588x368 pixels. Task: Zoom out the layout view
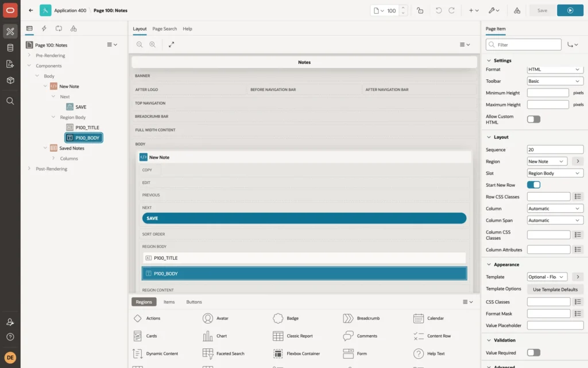click(140, 44)
